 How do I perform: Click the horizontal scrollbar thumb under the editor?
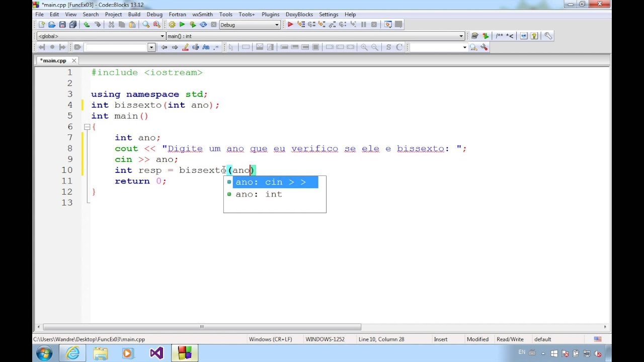202,327
